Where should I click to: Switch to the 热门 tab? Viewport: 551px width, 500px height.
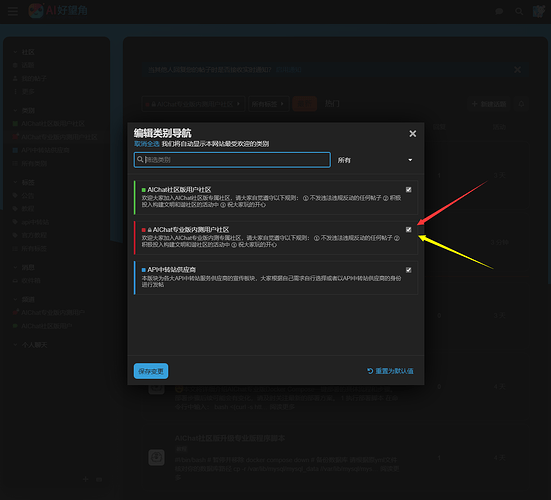[x=332, y=104]
